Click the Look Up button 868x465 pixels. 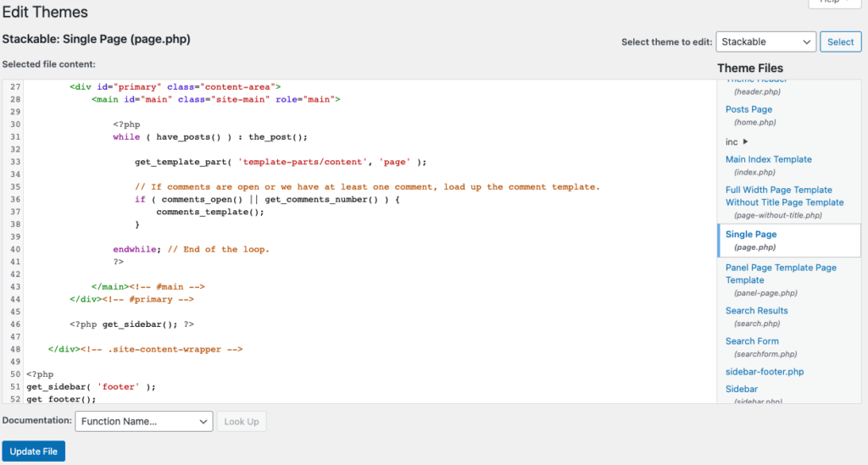coord(242,421)
